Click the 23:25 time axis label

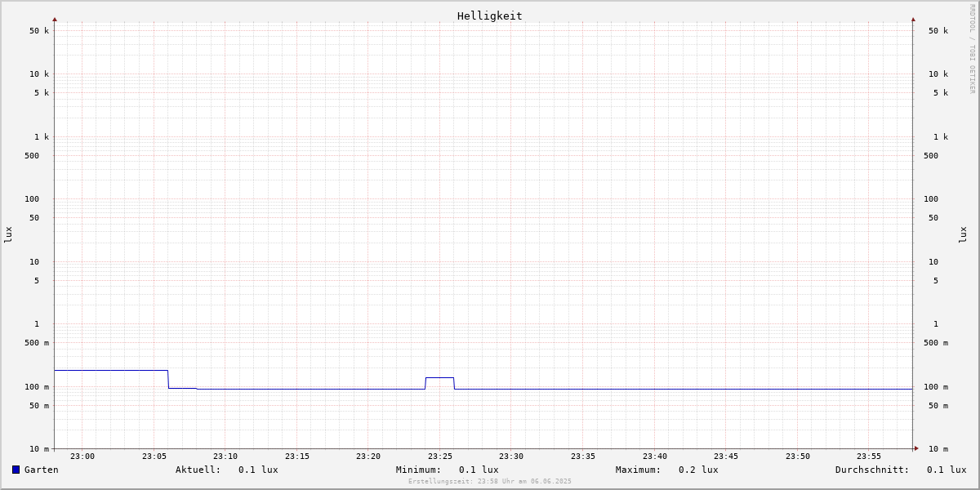pyautogui.click(x=440, y=457)
